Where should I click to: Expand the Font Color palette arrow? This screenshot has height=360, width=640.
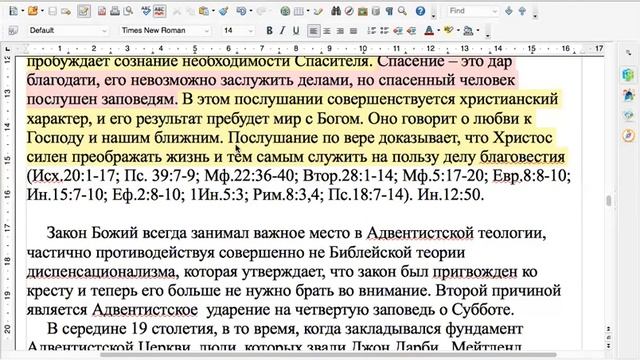point(438,30)
